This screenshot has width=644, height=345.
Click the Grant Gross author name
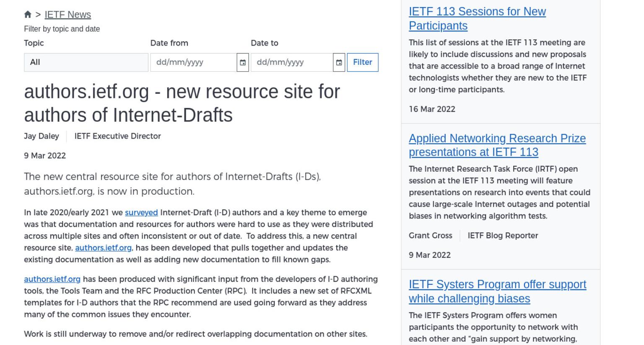click(x=431, y=236)
